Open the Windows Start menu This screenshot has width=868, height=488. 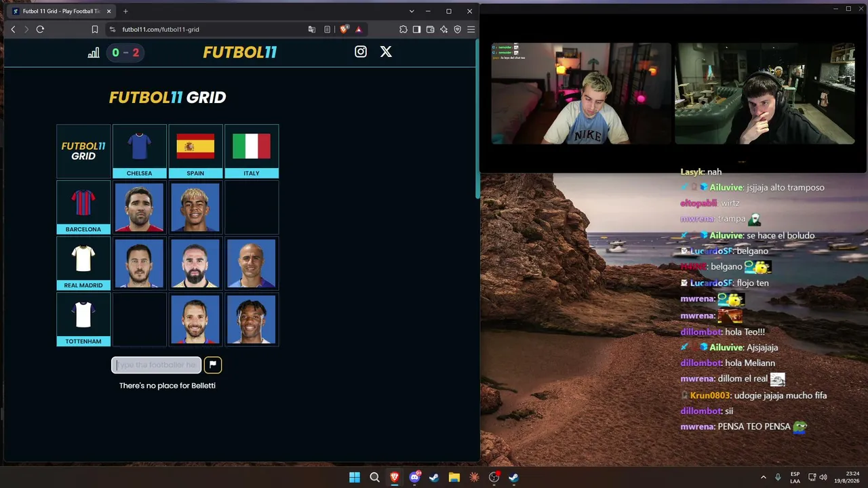355,477
